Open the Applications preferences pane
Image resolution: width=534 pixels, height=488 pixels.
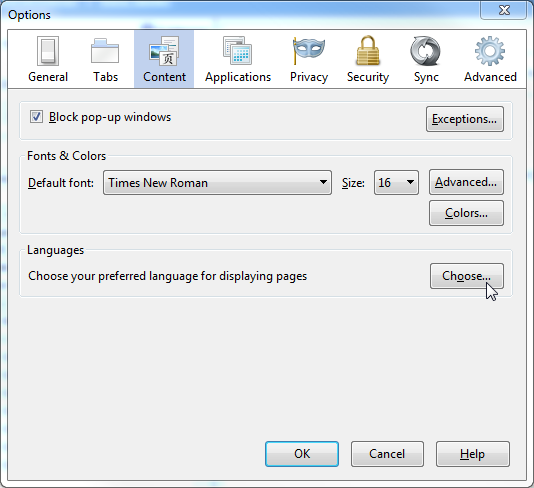(x=238, y=59)
